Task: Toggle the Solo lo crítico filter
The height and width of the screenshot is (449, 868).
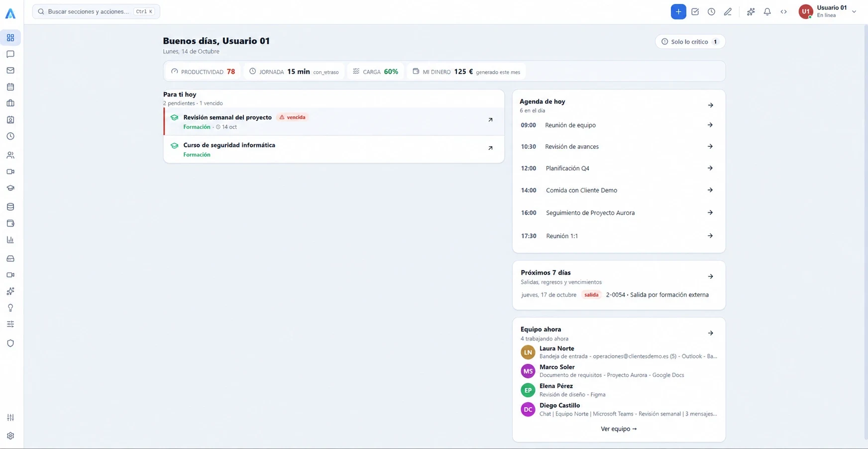Action: [690, 42]
